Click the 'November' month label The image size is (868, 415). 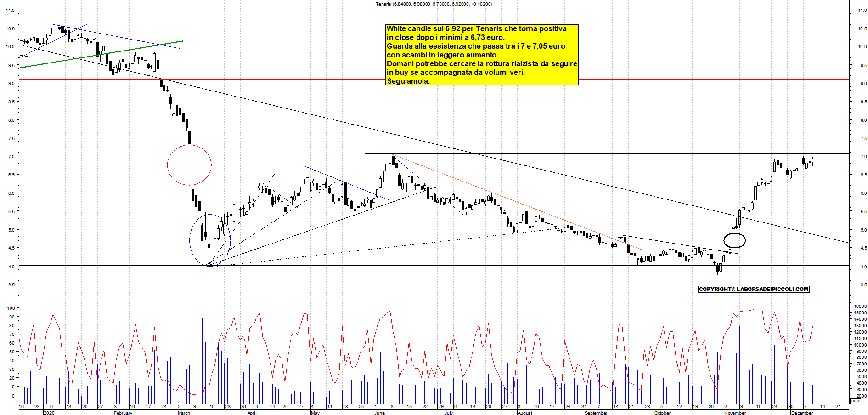click(735, 413)
